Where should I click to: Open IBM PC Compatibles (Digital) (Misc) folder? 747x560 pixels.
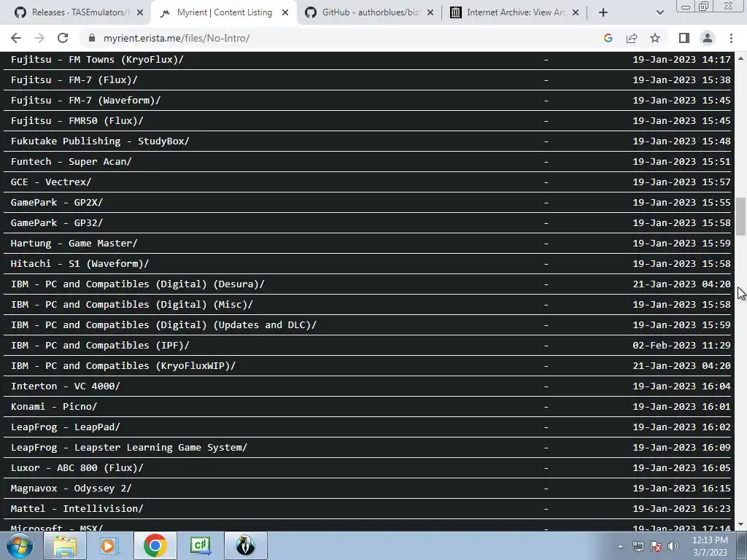(x=132, y=305)
